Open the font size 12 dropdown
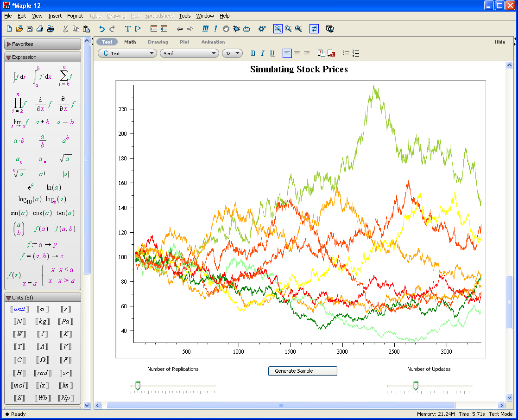 [x=232, y=53]
